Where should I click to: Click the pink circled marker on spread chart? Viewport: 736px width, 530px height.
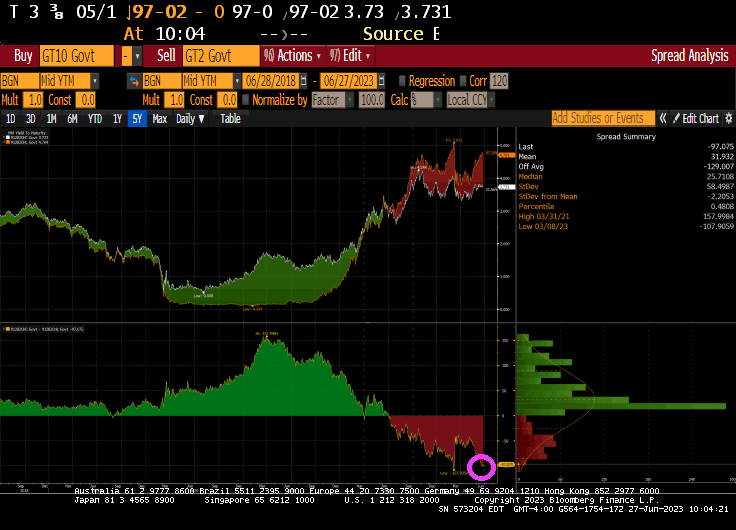[481, 465]
